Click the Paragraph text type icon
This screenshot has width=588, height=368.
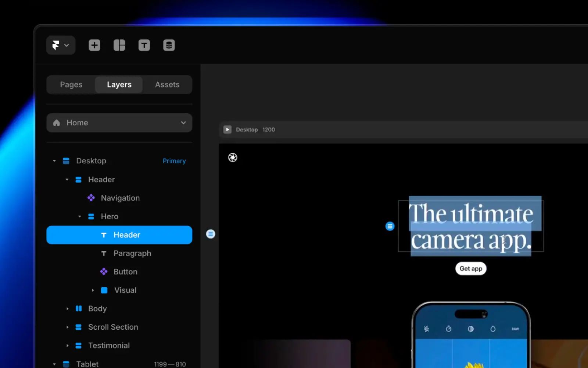(104, 253)
